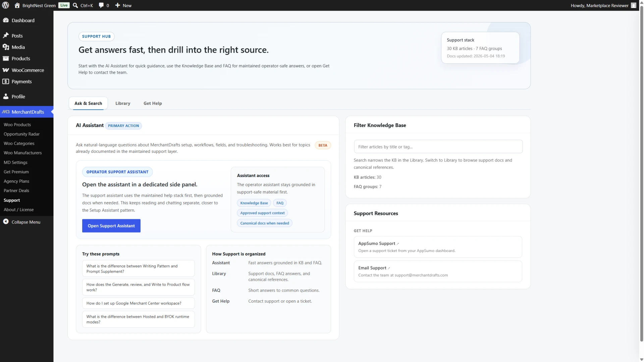Screen dimensions: 644x362
Task: Click the Posts pin icon
Action: click(x=6, y=35)
